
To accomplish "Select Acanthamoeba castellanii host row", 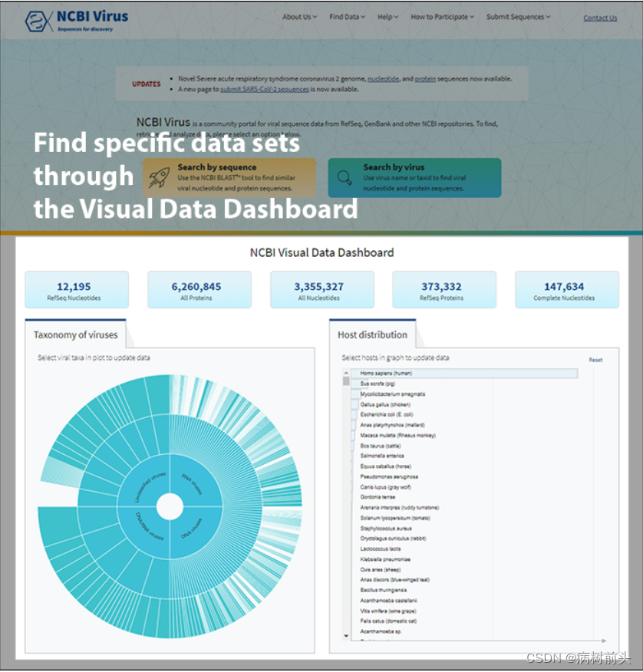I will tap(388, 601).
